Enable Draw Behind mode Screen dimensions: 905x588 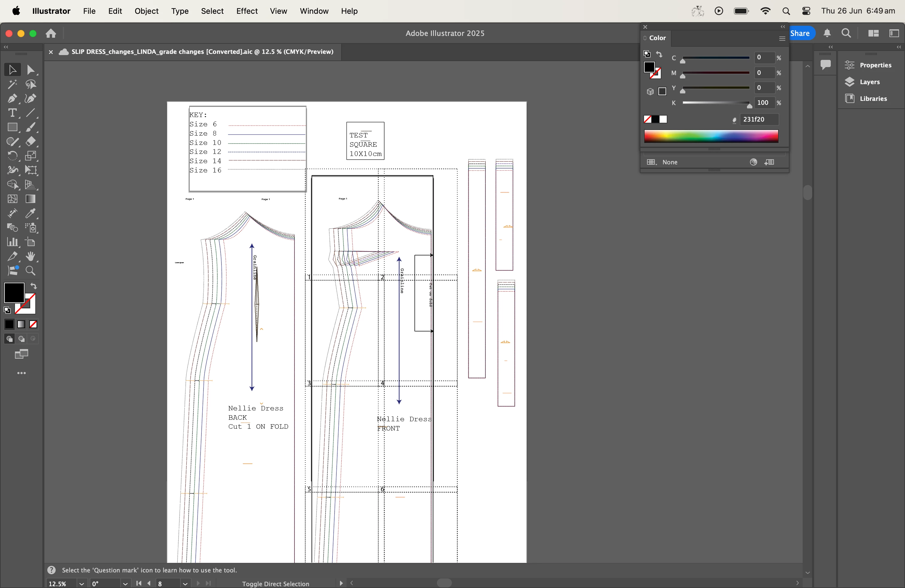coord(22,339)
